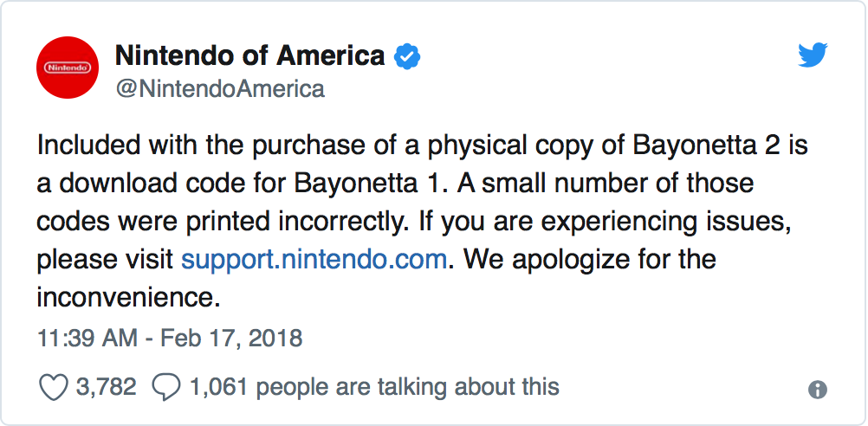Screen dimensions: 868x426
Task: Click the reply speech bubble icon
Action: [165, 387]
